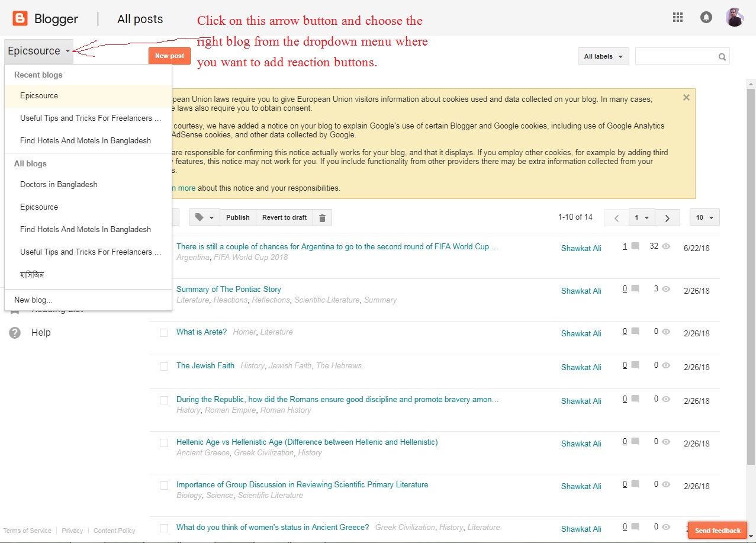Open the account profile avatar
This screenshot has height=543, width=756.
tap(735, 17)
